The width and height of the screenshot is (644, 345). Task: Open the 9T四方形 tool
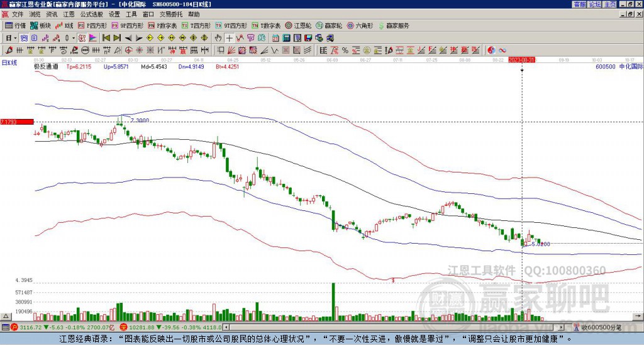pyautogui.click(x=231, y=26)
